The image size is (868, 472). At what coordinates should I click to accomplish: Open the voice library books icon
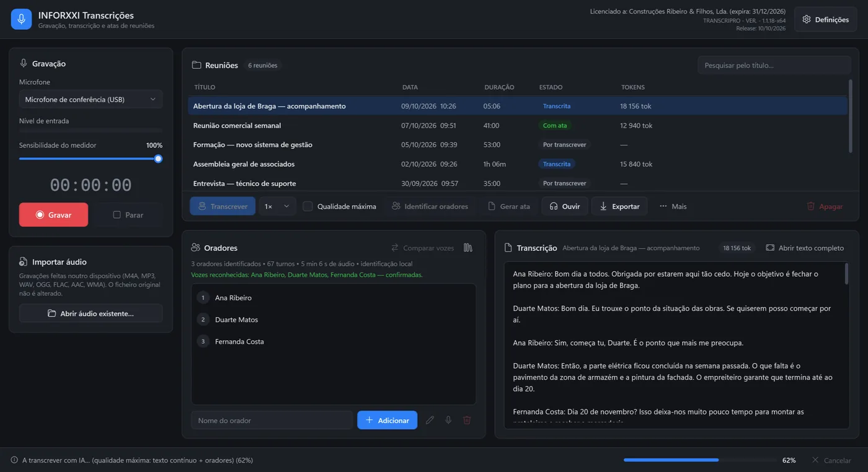468,248
